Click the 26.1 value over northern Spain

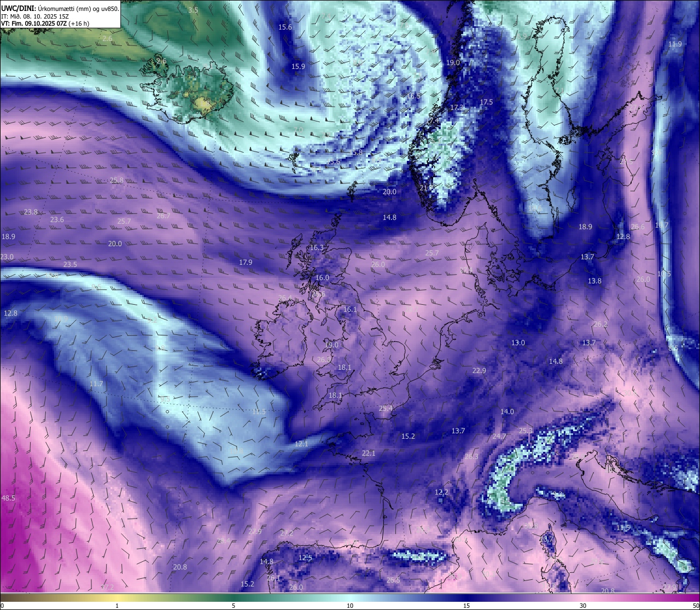[x=273, y=578]
